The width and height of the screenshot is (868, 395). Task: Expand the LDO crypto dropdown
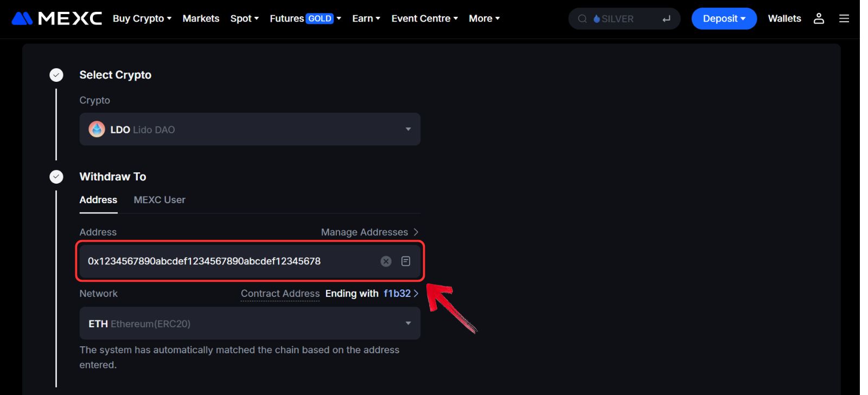coord(408,129)
